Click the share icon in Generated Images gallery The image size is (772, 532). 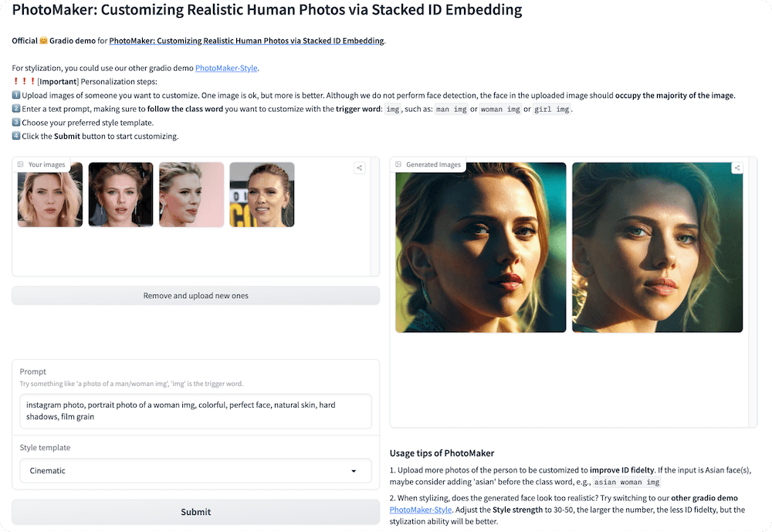[x=737, y=168]
